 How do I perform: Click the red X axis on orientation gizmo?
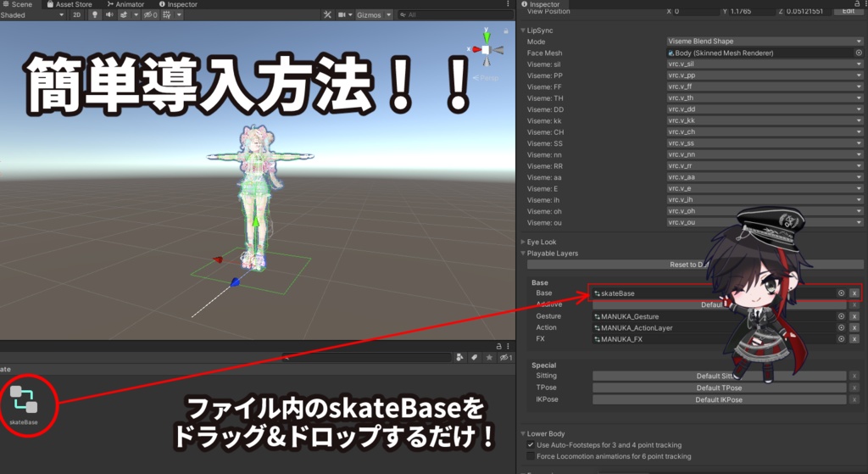click(476, 49)
